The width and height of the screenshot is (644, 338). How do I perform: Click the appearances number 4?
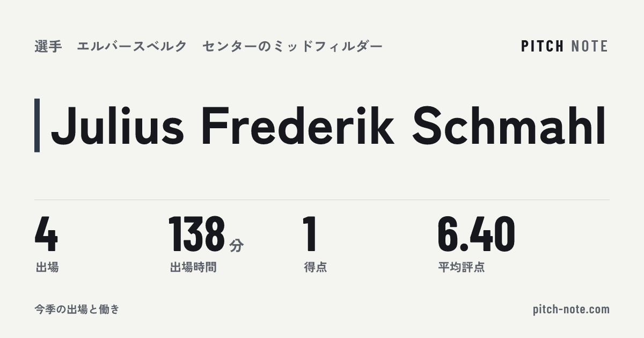[x=46, y=234]
